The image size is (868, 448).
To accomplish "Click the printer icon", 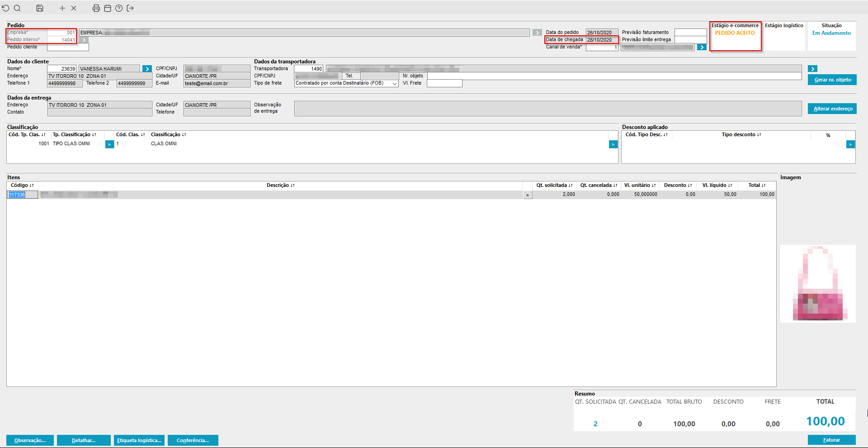I will [x=96, y=8].
